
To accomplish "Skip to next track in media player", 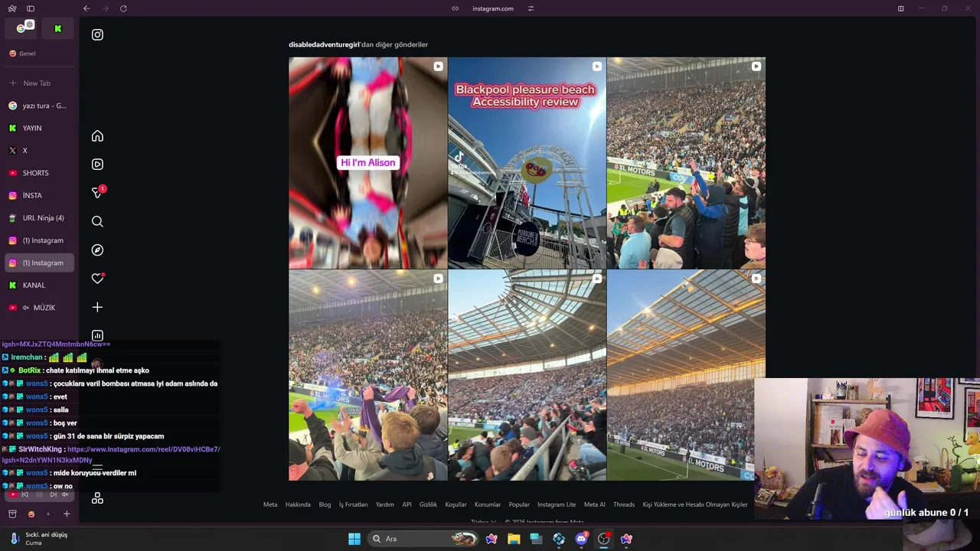I will 55,494.
